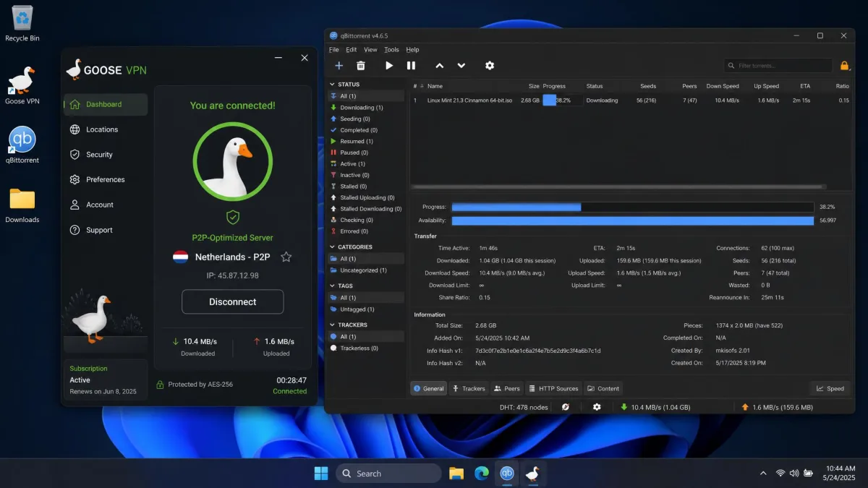
Task: Click the Goose VPN taskbar icon
Action: point(532,474)
